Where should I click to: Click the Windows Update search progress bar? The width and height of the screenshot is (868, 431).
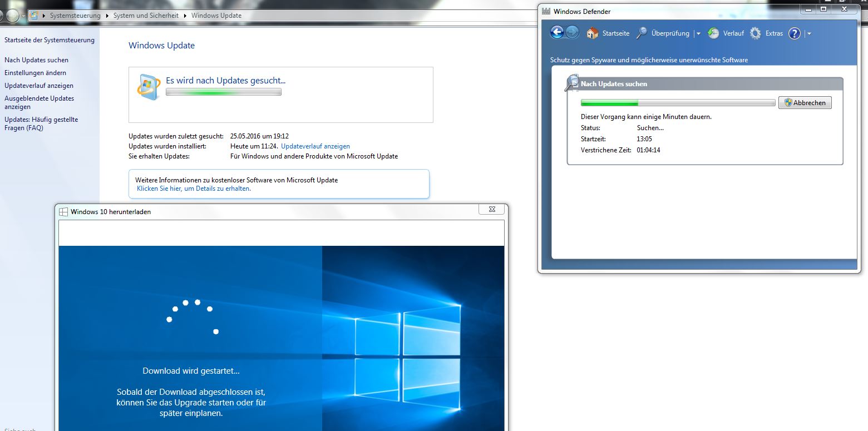tap(224, 92)
